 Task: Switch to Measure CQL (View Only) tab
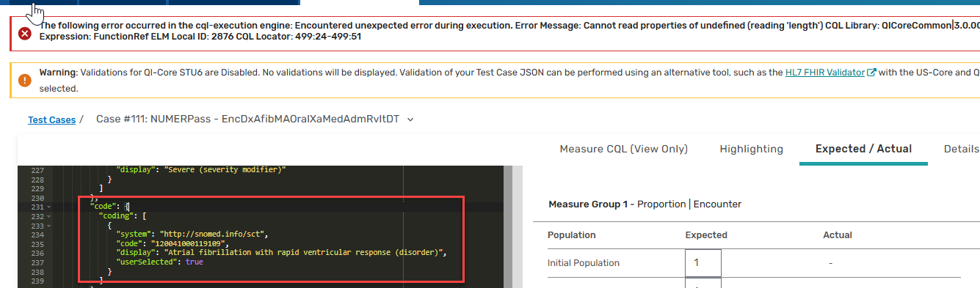click(x=624, y=149)
